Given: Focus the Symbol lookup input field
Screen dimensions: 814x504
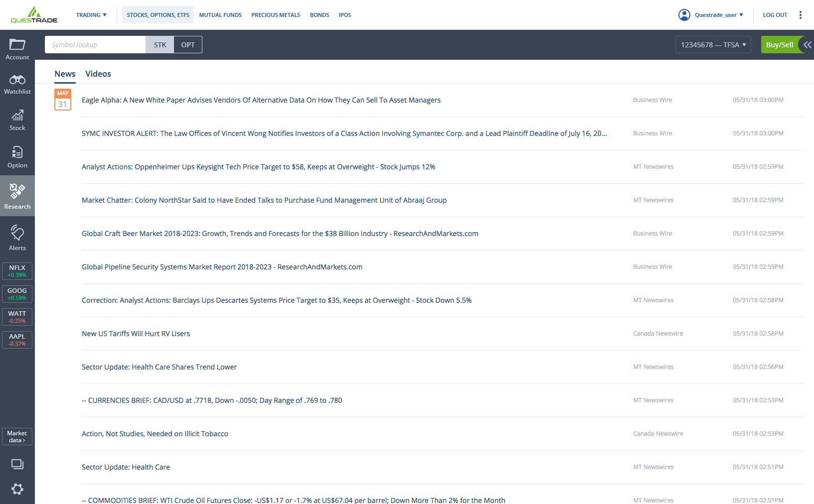Looking at the screenshot, I should [95, 45].
